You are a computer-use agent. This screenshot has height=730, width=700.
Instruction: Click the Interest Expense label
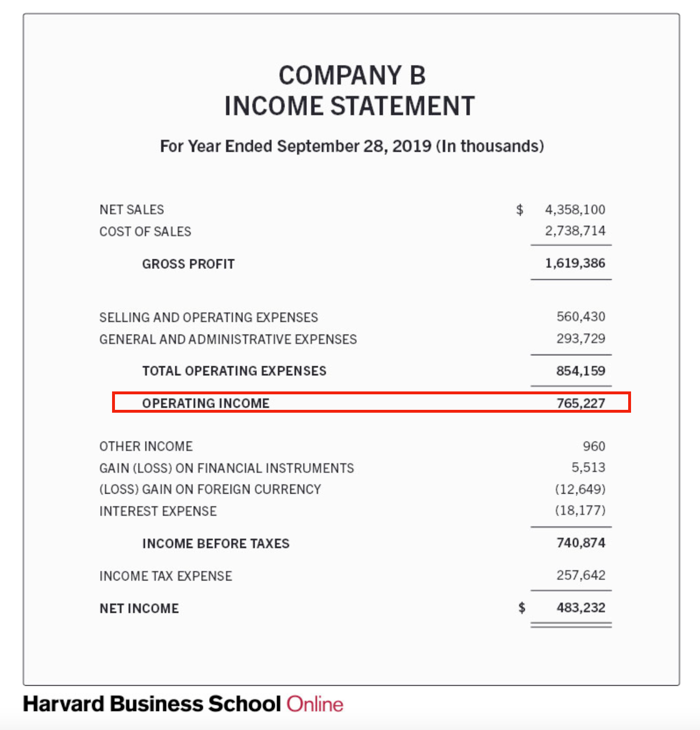click(x=158, y=511)
